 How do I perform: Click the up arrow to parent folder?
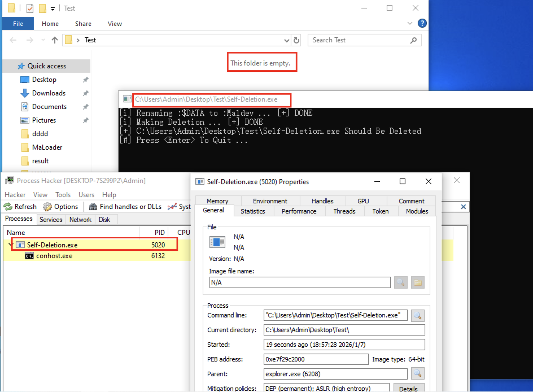54,40
